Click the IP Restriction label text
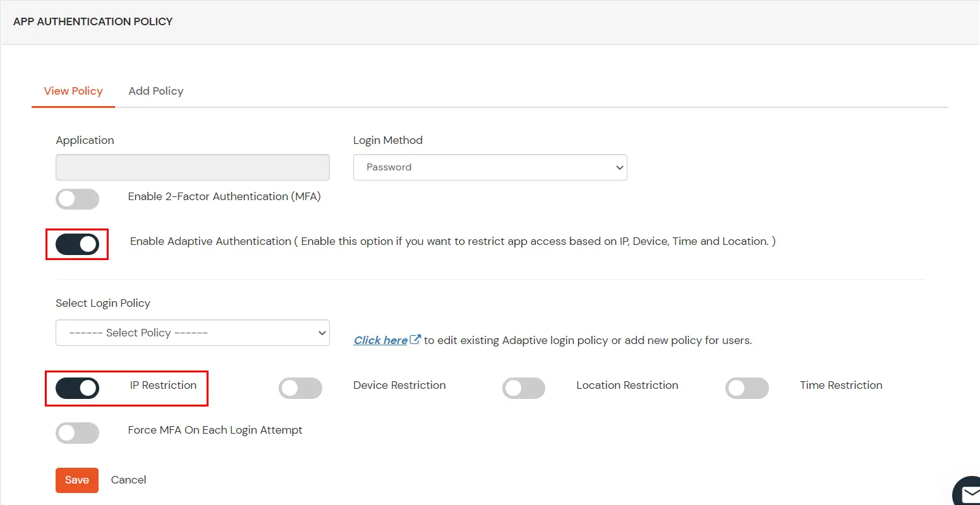The height and width of the screenshot is (505, 980). point(163,385)
